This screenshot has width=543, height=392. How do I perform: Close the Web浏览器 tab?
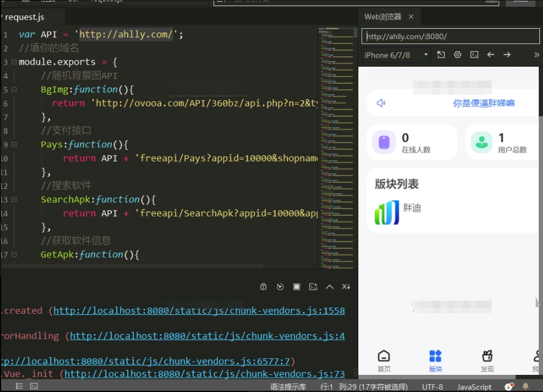[x=411, y=17]
